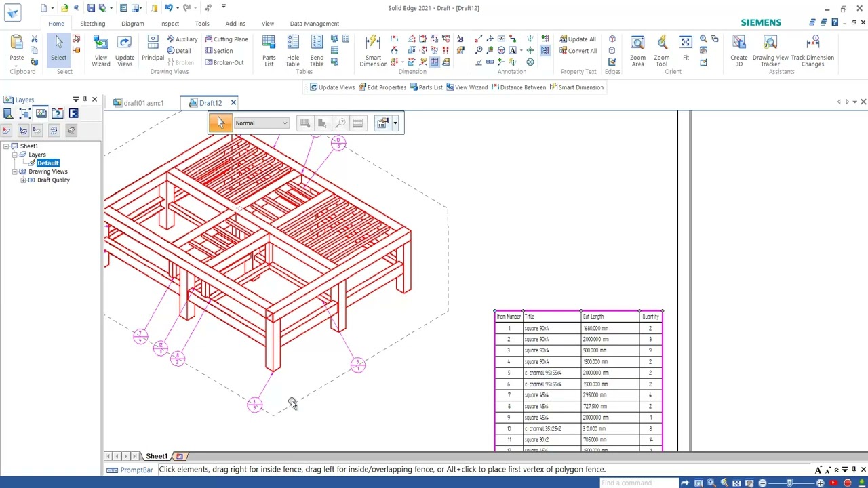Click the zoom slider in the status bar
Viewport: 868px width, 488px height.
pos(790,483)
